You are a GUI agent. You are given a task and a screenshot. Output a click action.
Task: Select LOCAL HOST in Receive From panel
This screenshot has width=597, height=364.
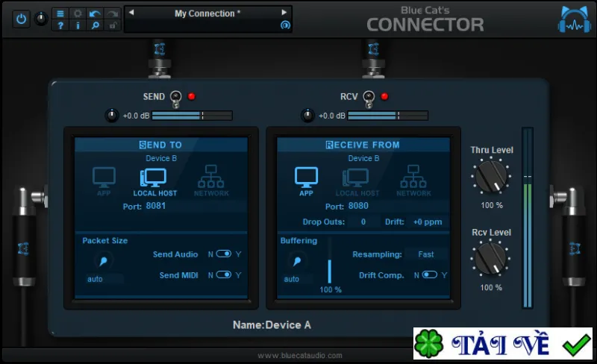point(357,183)
